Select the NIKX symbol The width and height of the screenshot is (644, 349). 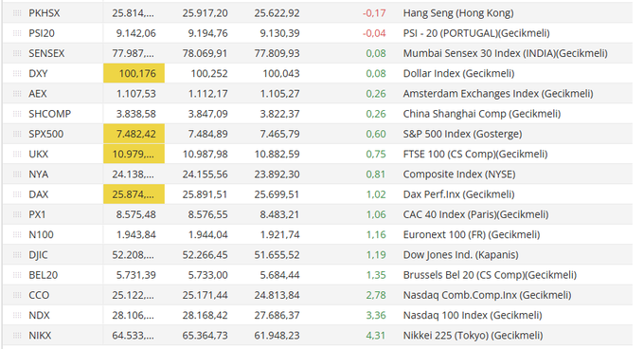(x=40, y=336)
